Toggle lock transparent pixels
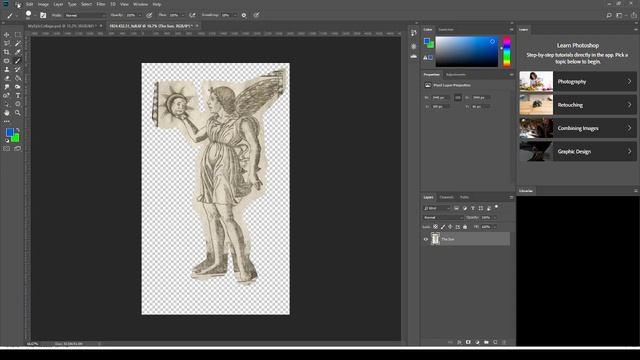Viewport: 640px width, 360px height. coord(436,227)
